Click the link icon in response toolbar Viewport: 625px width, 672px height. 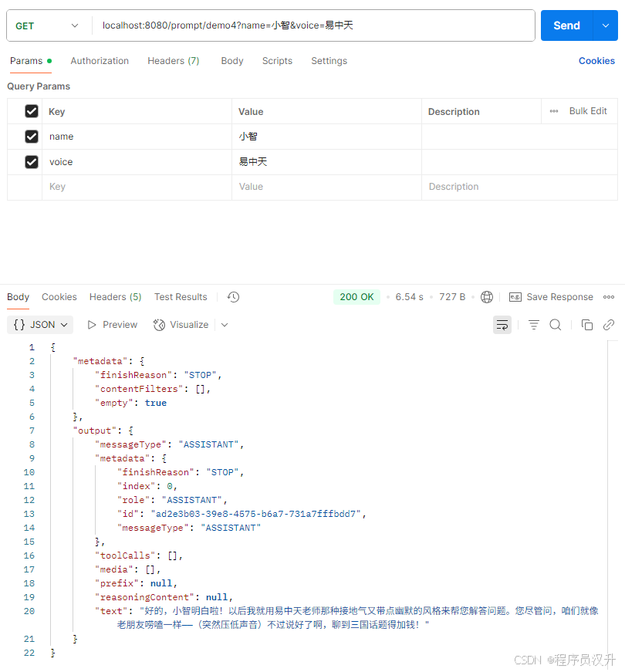pyautogui.click(x=609, y=325)
